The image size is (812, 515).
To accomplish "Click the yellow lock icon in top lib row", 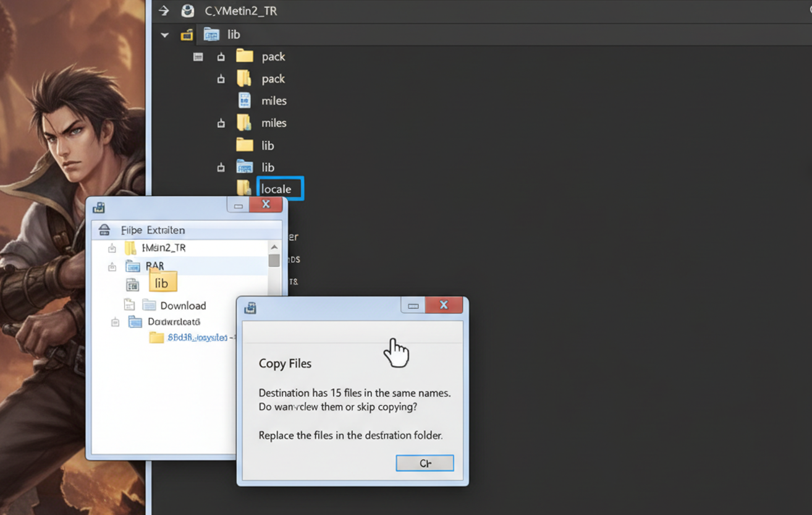I will pos(187,35).
